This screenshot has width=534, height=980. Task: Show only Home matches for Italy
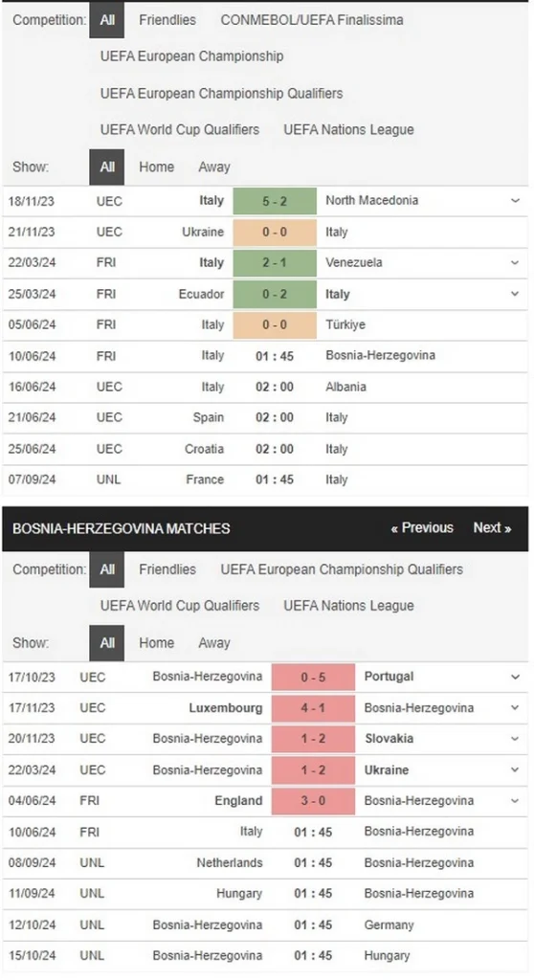click(x=156, y=167)
